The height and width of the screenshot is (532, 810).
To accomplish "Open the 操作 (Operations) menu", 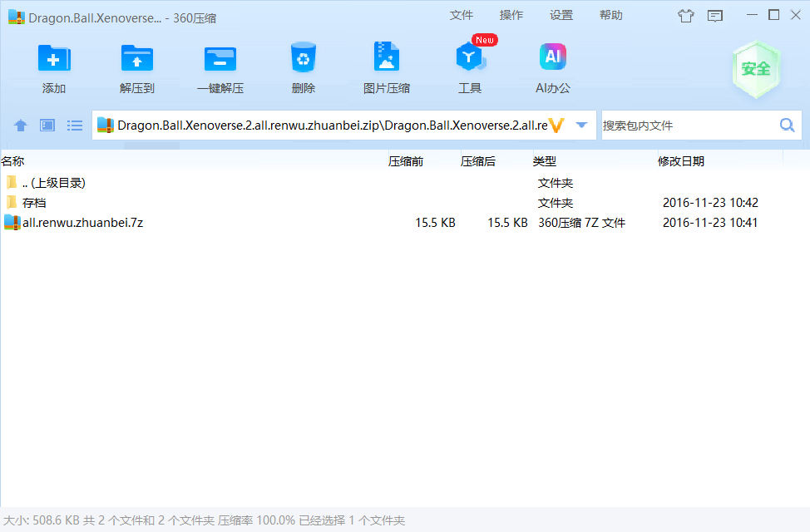I will (x=511, y=16).
